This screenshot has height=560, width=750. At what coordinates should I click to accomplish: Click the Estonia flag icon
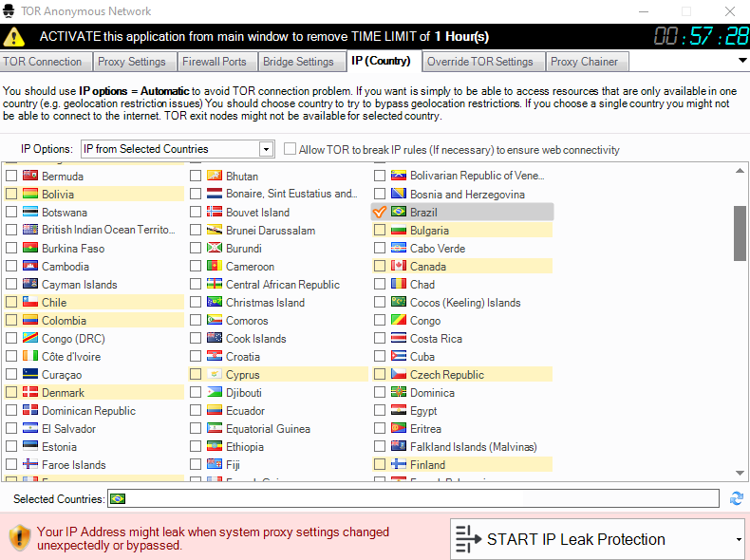pos(30,447)
